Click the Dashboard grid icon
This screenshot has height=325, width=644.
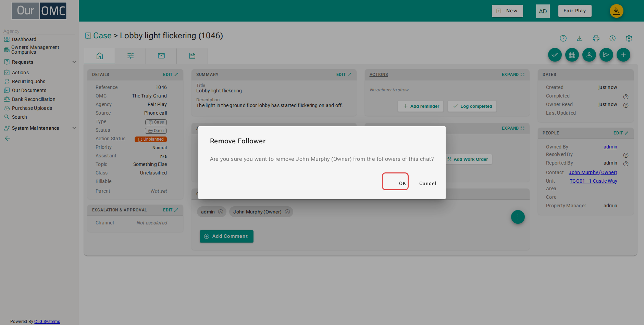pyautogui.click(x=7, y=39)
